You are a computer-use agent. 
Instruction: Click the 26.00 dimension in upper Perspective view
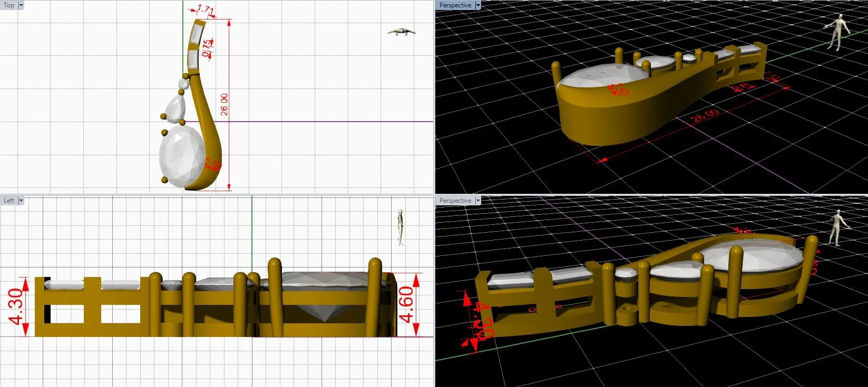tap(705, 115)
